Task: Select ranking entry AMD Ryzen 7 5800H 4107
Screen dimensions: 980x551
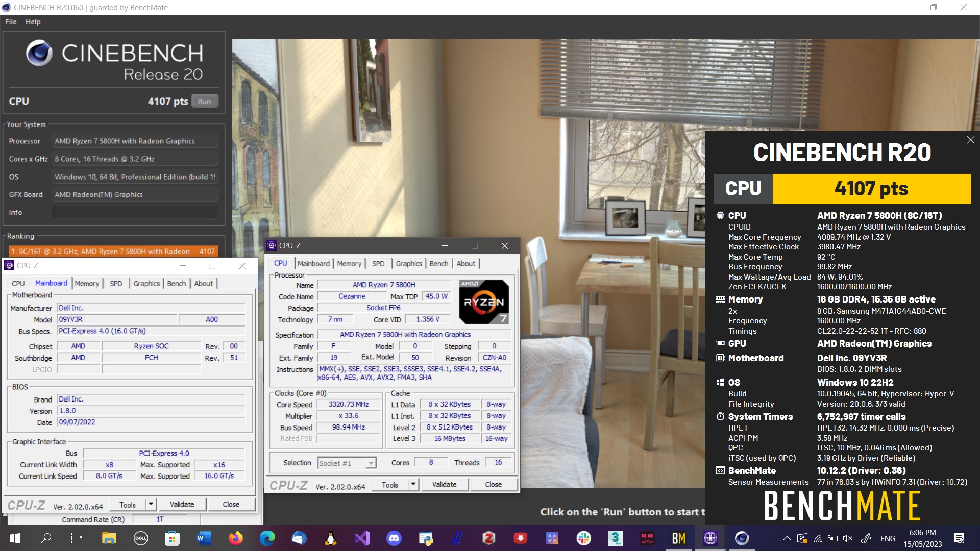Action: (113, 251)
